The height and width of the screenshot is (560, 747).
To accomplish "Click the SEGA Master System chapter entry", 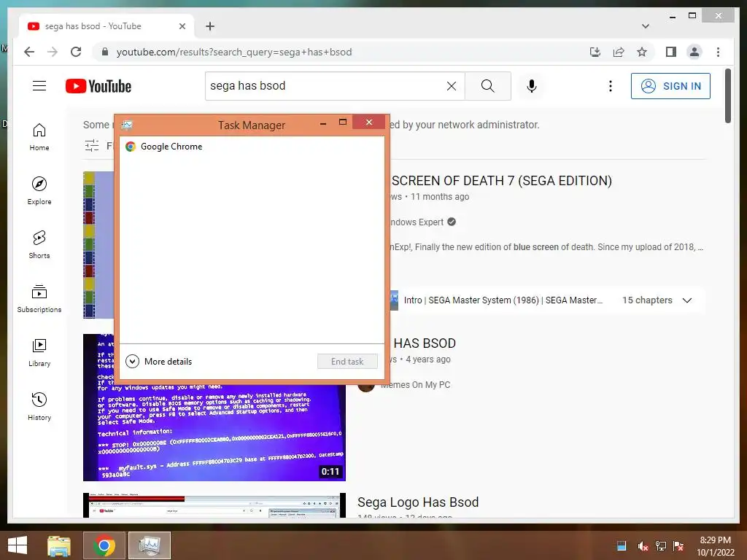I will pyautogui.click(x=503, y=300).
